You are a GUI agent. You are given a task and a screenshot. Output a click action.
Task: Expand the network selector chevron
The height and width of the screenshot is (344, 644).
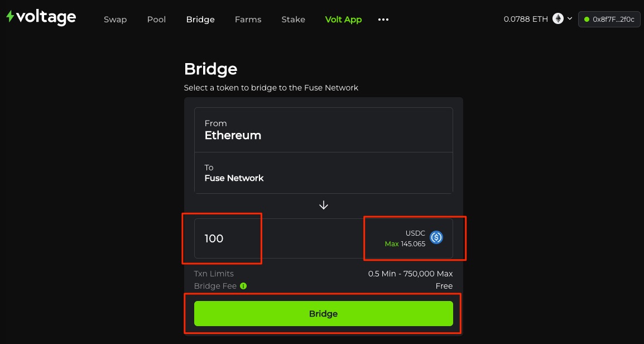(x=570, y=19)
